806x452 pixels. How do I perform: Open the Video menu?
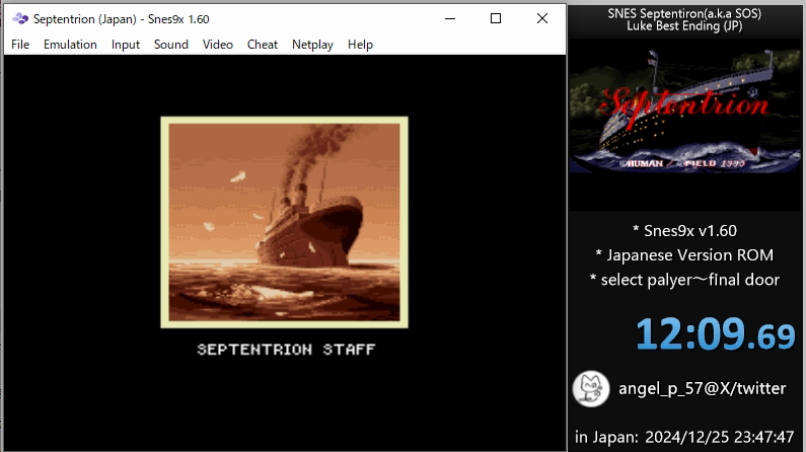coord(217,45)
